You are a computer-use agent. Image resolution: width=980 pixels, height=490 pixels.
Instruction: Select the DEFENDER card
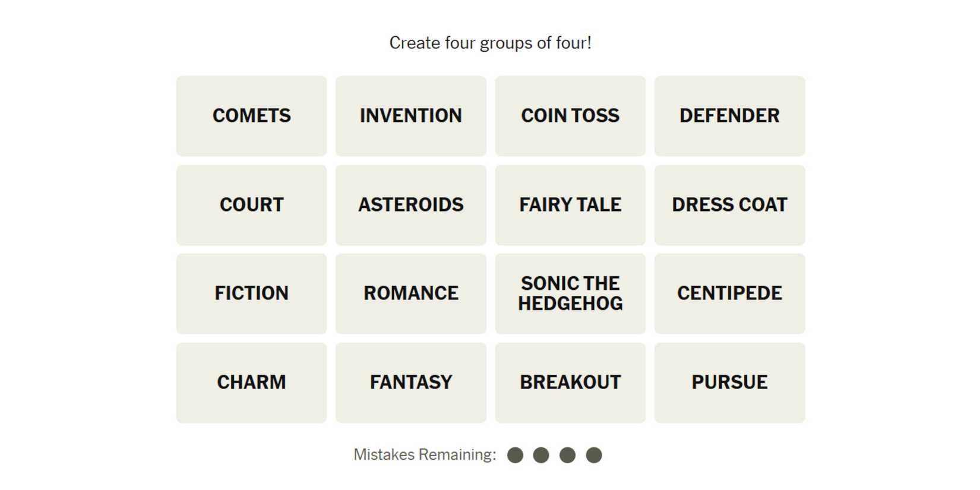[x=729, y=116]
